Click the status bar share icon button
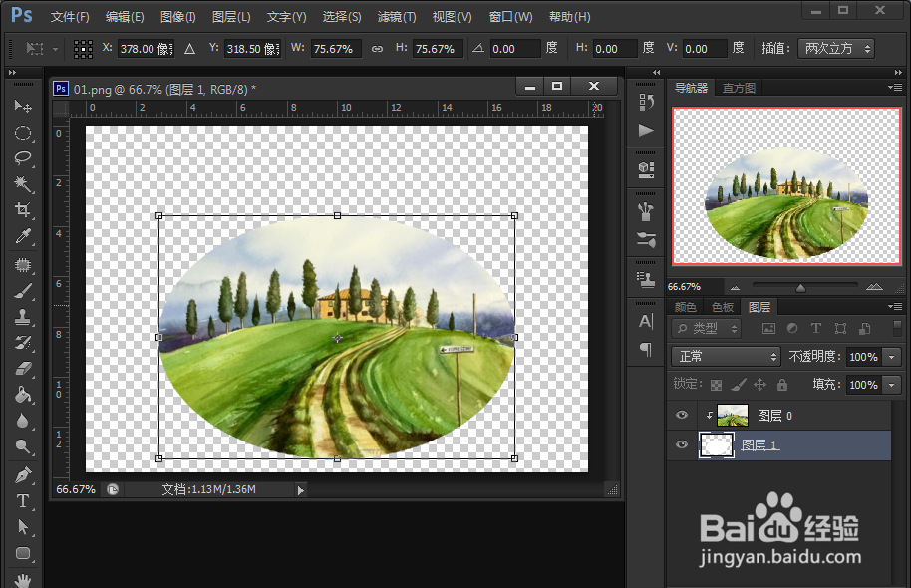911x588 pixels. [113, 489]
